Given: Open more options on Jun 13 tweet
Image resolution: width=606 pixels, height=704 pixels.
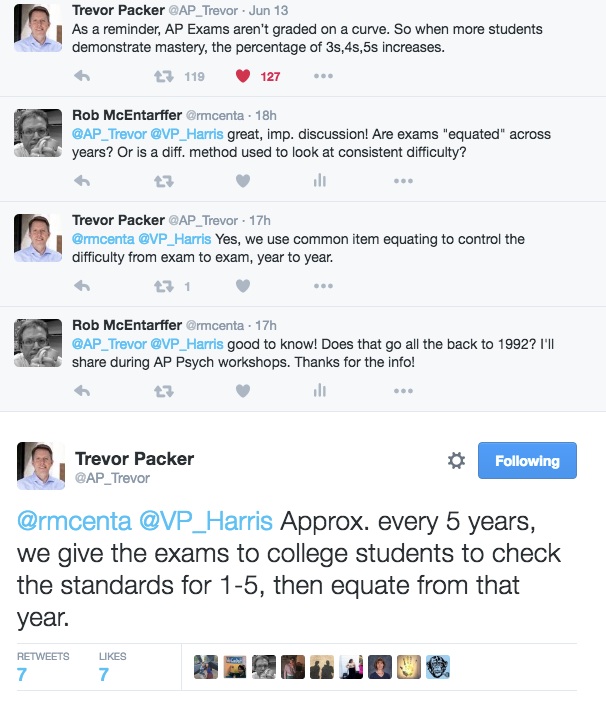Looking at the screenshot, I should (323, 76).
